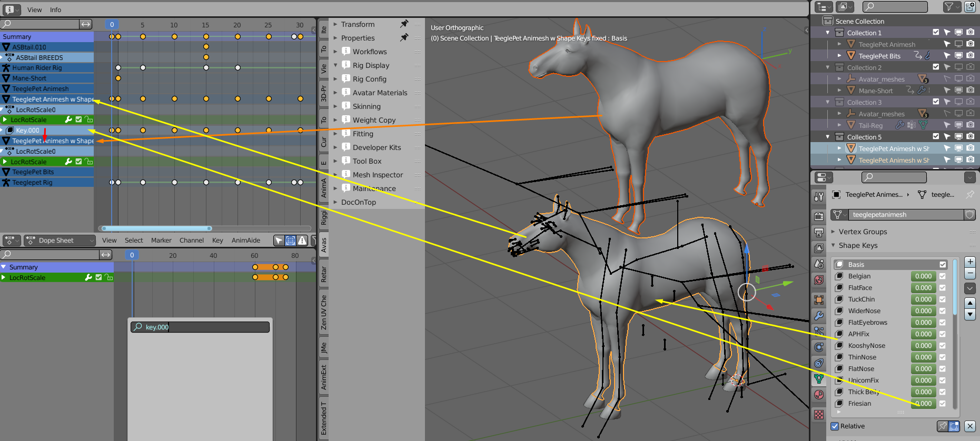Open the Texture properties checker tab

click(819, 414)
